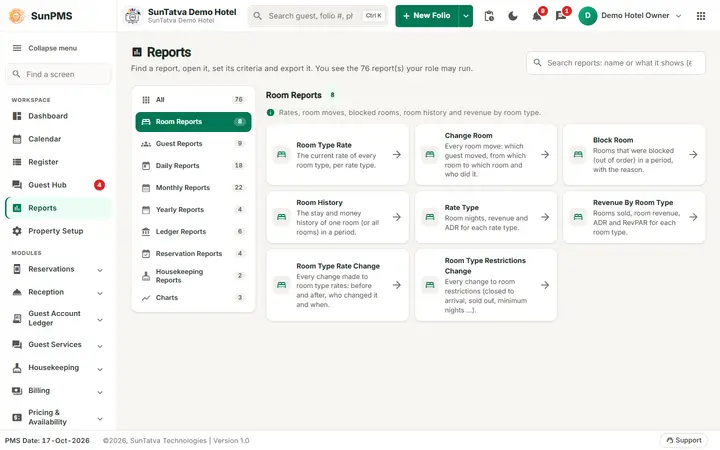Click the Demo Hotel Owner avatar
The height and width of the screenshot is (450, 720).
[588, 16]
